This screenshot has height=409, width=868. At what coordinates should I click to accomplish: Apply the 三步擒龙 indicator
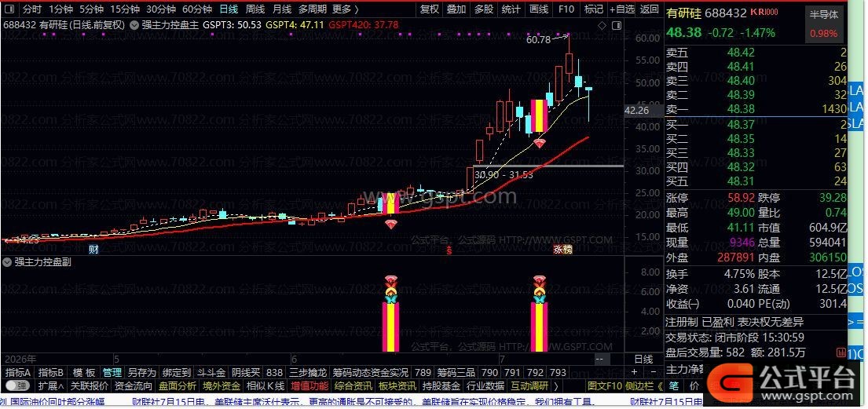pyautogui.click(x=309, y=372)
